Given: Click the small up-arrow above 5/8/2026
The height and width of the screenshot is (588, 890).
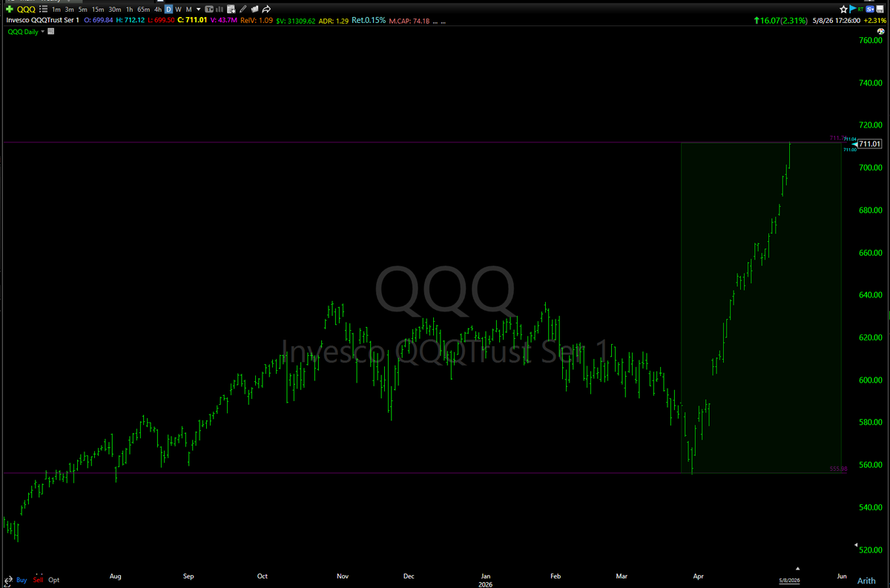Looking at the screenshot, I should [798, 569].
